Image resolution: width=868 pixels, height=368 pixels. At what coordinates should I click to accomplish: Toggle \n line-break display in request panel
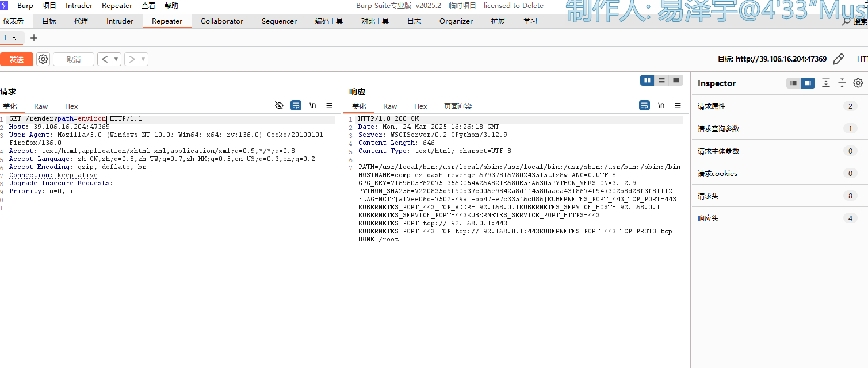tap(313, 105)
